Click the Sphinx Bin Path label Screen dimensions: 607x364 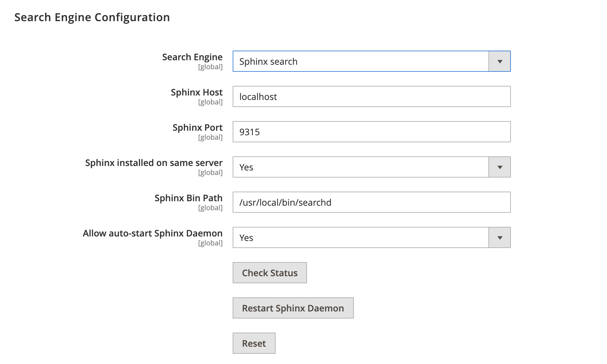click(188, 198)
